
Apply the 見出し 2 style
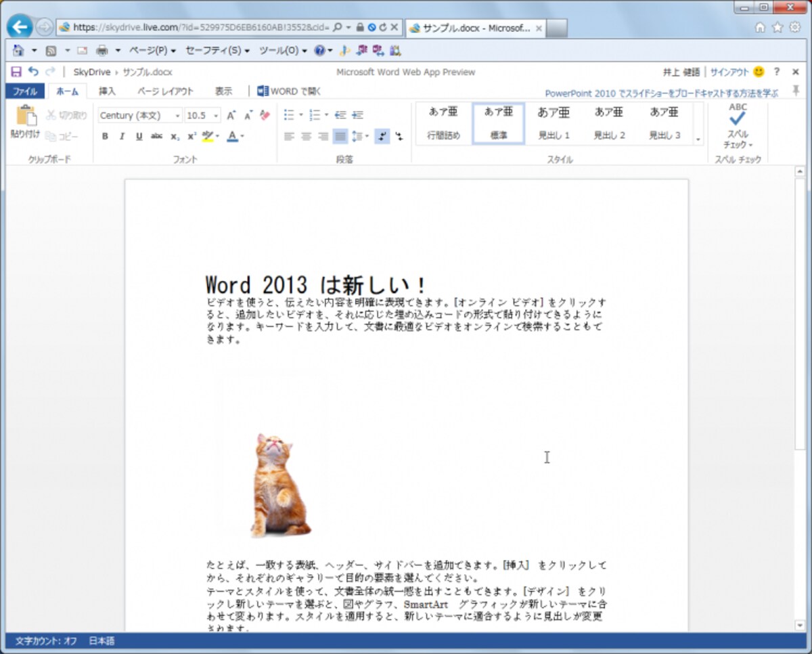609,123
